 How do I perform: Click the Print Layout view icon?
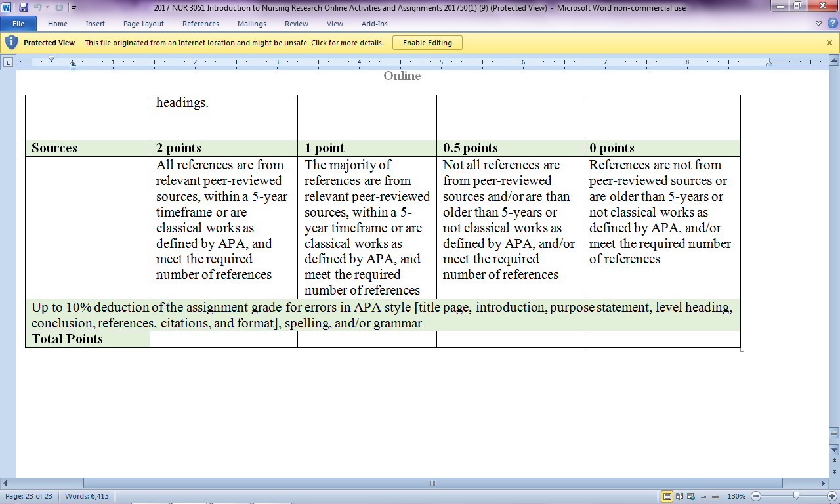pyautogui.click(x=667, y=496)
